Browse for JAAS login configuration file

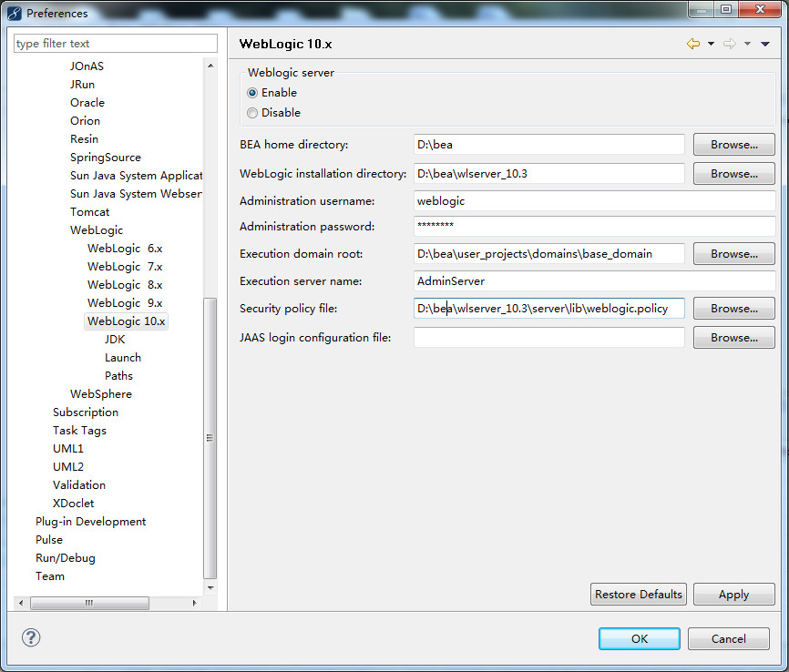point(733,338)
